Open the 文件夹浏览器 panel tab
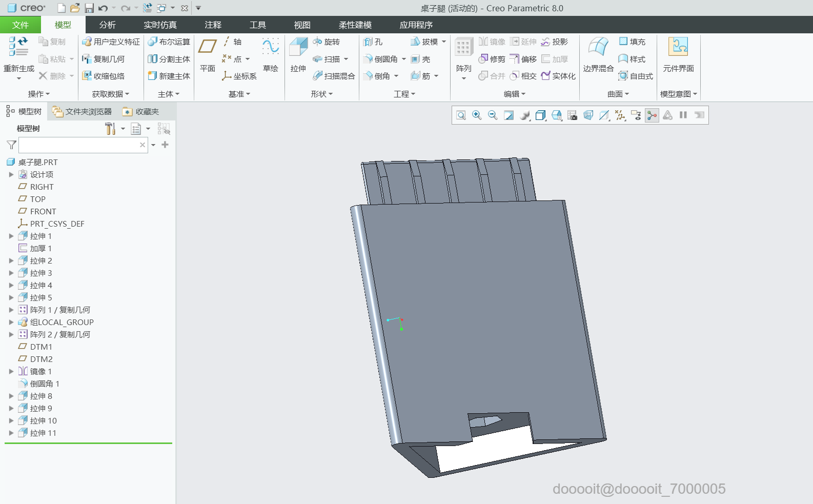This screenshot has height=504, width=813. point(83,112)
